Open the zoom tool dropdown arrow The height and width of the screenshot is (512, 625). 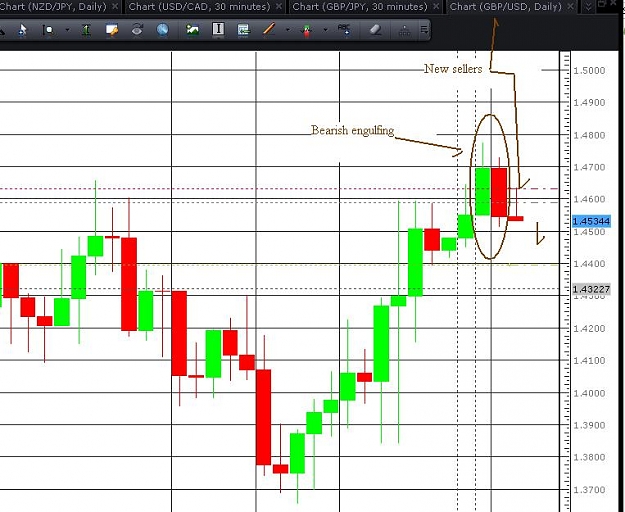tap(67, 30)
